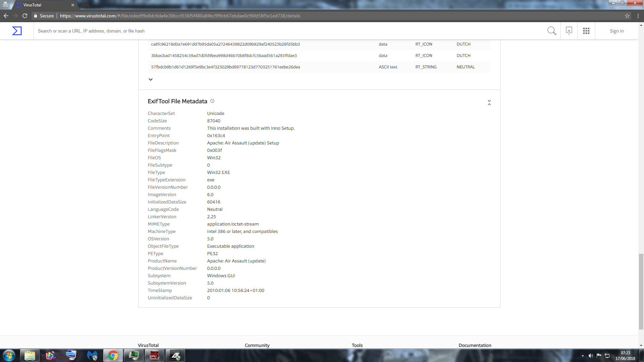The image size is (644, 362).
Task: Click the ExifTool File Metadata heading
Action: (x=177, y=101)
